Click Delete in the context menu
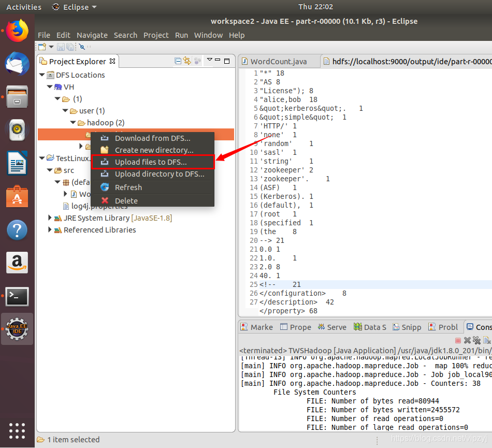492x448 pixels. [x=152, y=201]
